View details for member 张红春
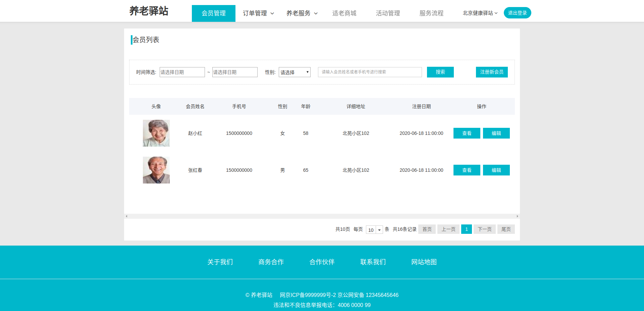This screenshot has width=644, height=311. 467,170
